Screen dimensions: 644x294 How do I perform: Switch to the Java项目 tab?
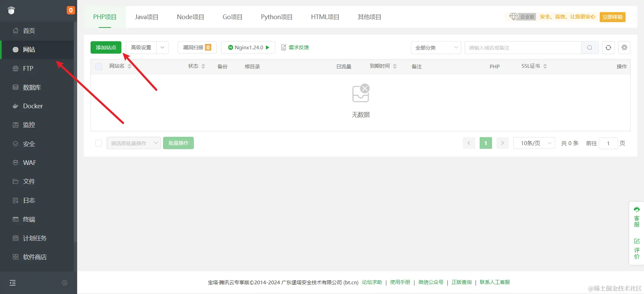click(147, 17)
